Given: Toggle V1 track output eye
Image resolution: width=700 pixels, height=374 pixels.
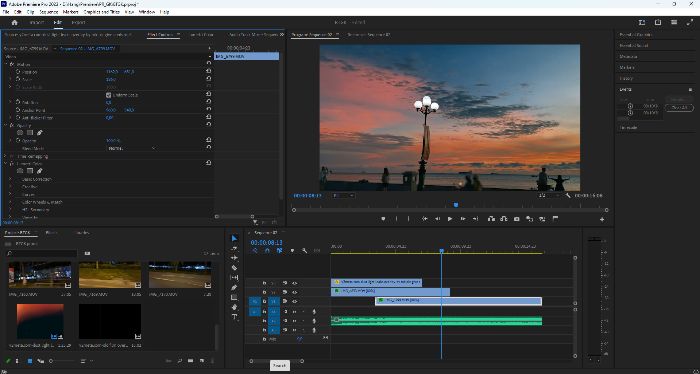Looking at the screenshot, I should [294, 301].
